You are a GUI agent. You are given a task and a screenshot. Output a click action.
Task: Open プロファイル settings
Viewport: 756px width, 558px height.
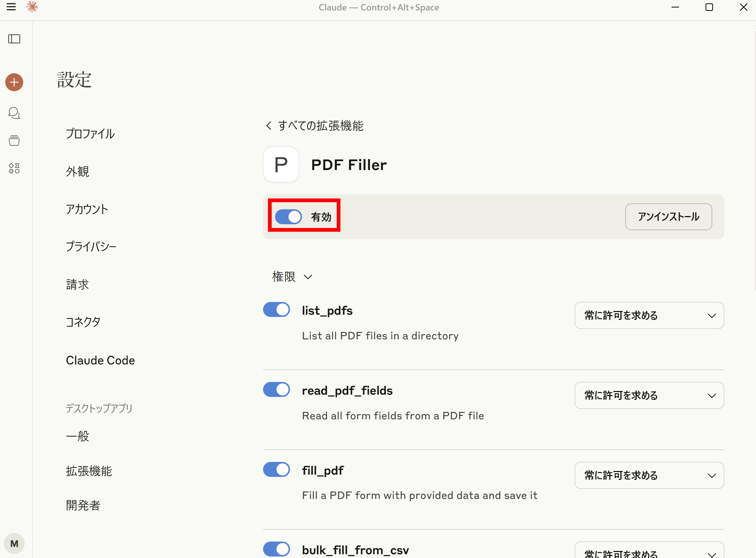click(x=90, y=134)
